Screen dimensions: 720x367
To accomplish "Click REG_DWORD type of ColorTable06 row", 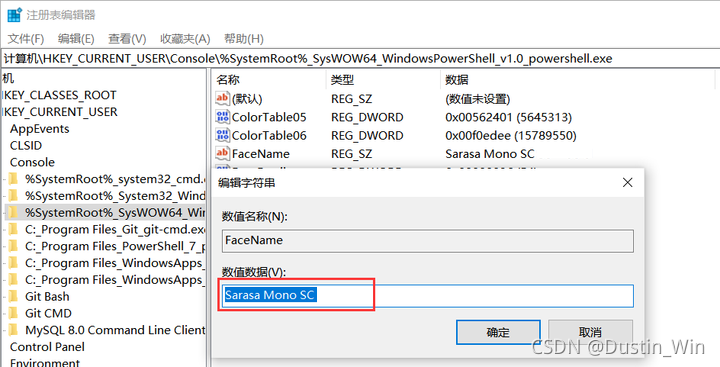I will coord(367,136).
